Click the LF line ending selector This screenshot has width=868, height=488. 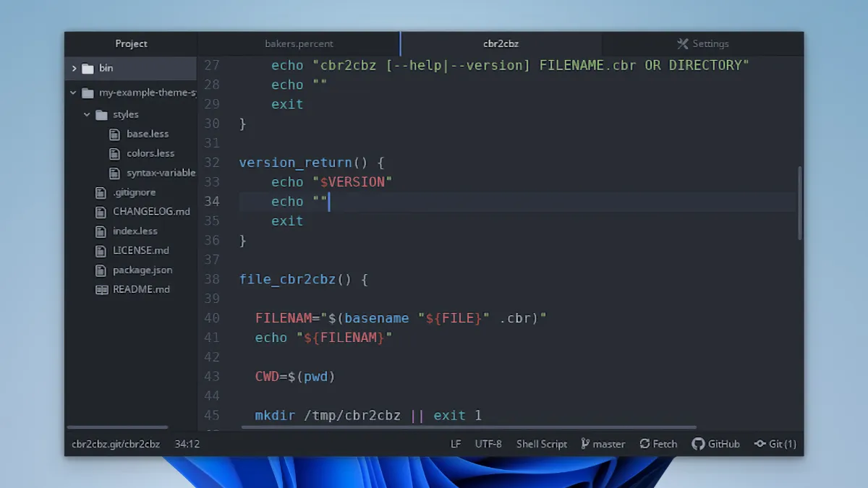coord(456,444)
